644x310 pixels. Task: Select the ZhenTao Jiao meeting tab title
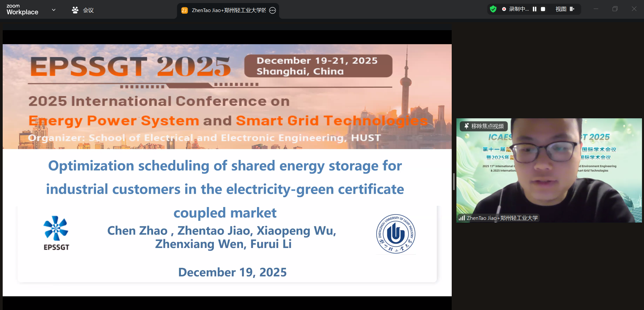229,10
